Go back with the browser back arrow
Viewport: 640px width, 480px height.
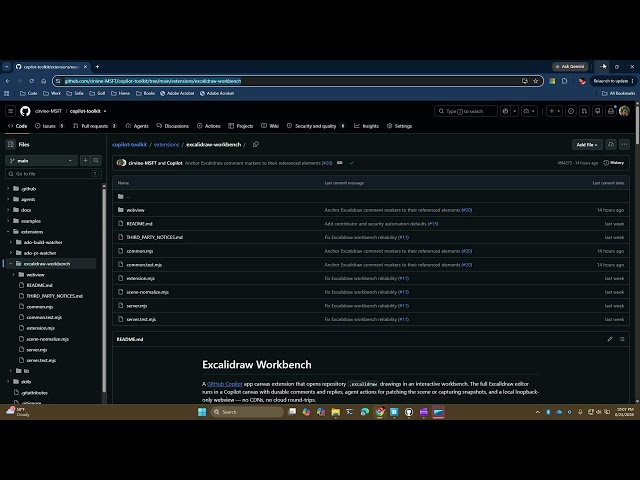tap(8, 81)
